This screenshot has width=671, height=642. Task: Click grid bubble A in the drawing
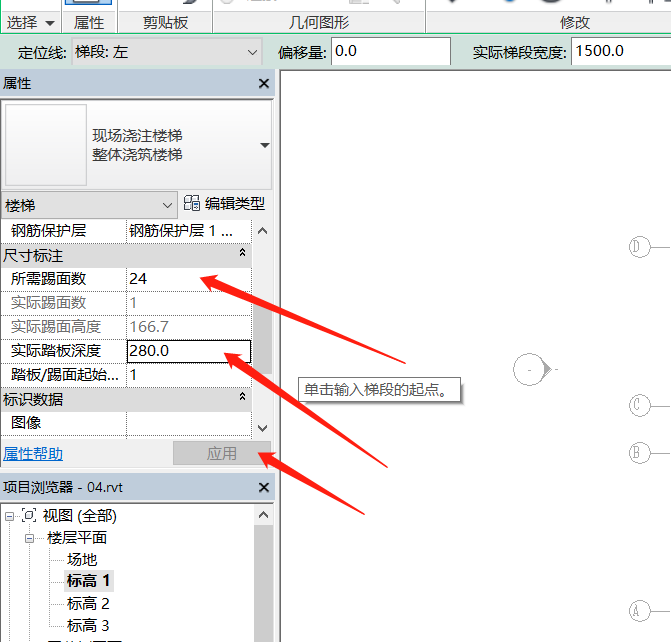click(640, 610)
